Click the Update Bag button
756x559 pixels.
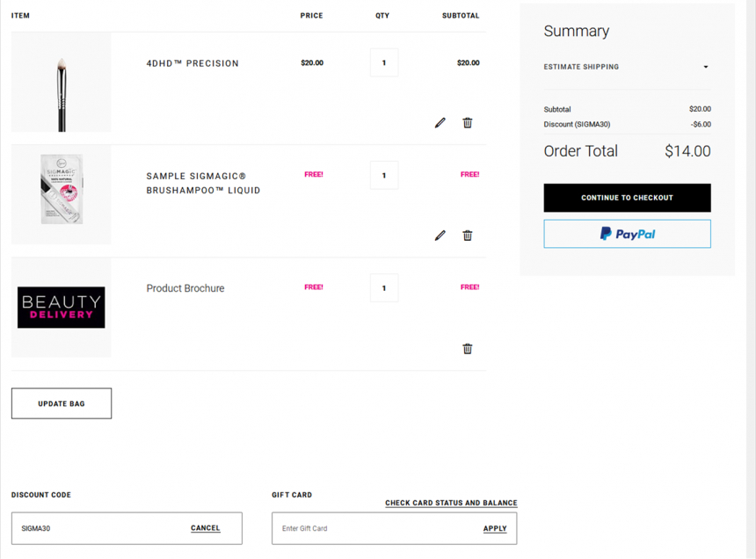pyautogui.click(x=62, y=403)
